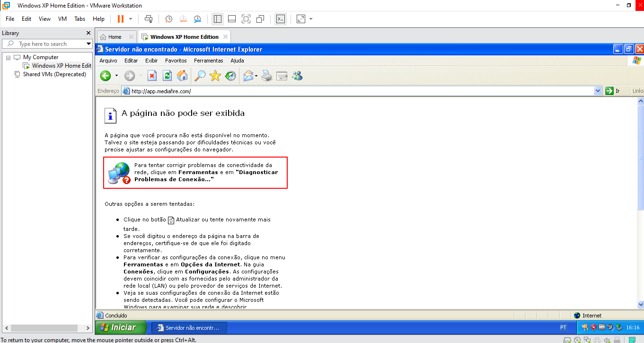Refresh the page using the green arrows icon
This screenshot has width=644, height=343.
(167, 76)
